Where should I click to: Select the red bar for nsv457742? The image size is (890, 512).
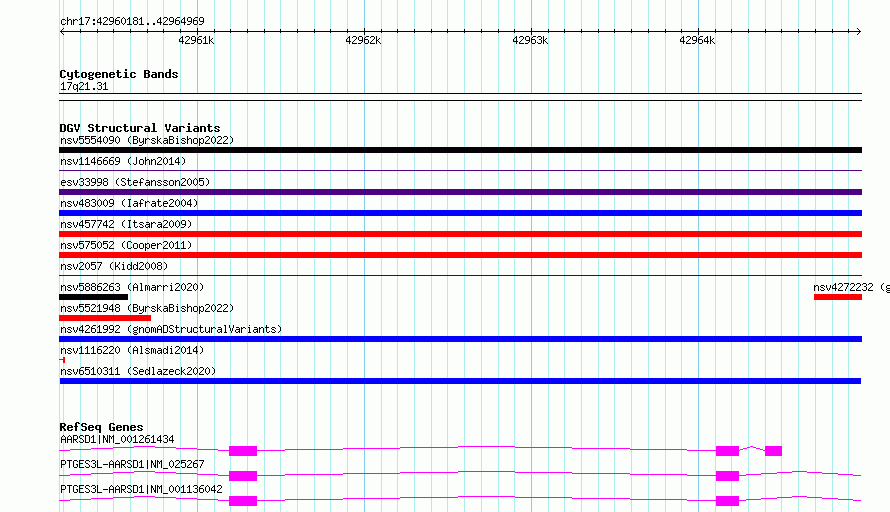coord(460,234)
